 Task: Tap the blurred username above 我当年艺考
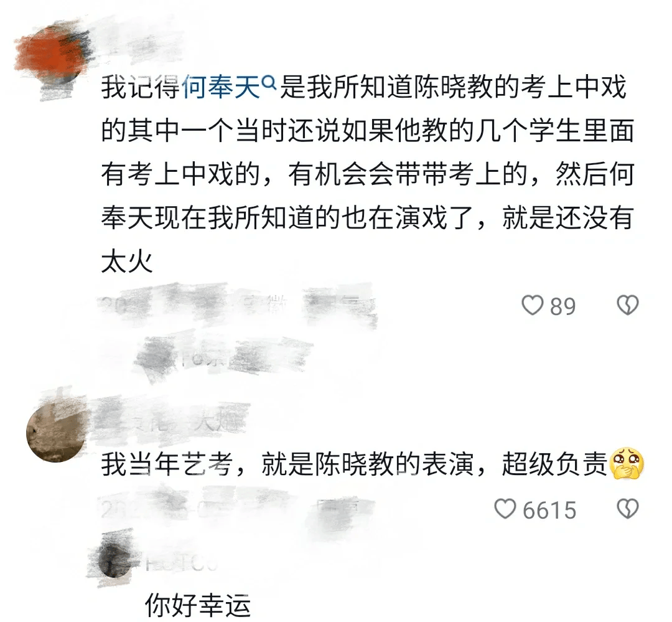tap(172, 420)
